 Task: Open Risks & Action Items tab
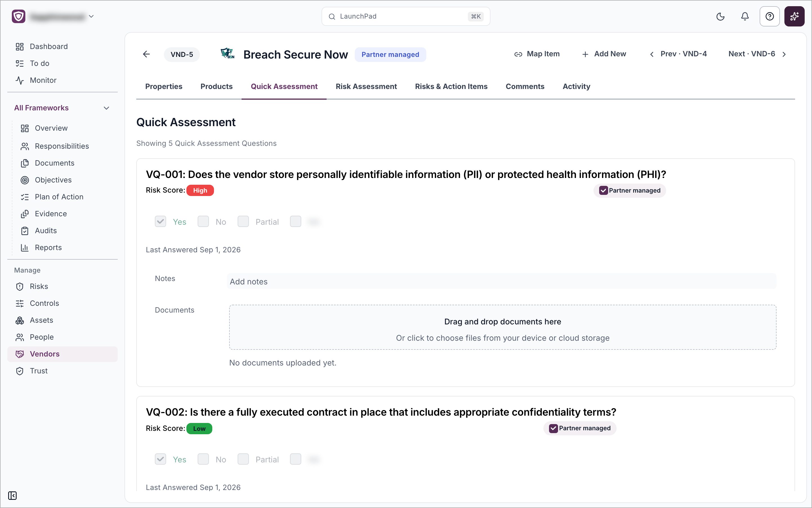(x=451, y=86)
